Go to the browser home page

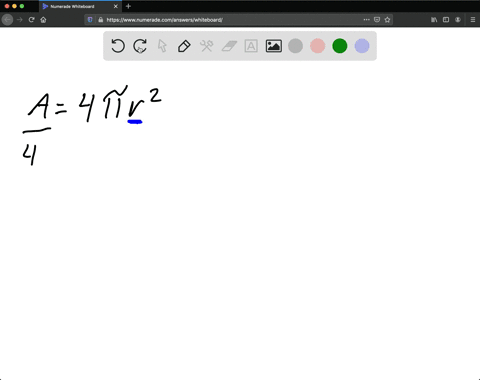click(43, 20)
